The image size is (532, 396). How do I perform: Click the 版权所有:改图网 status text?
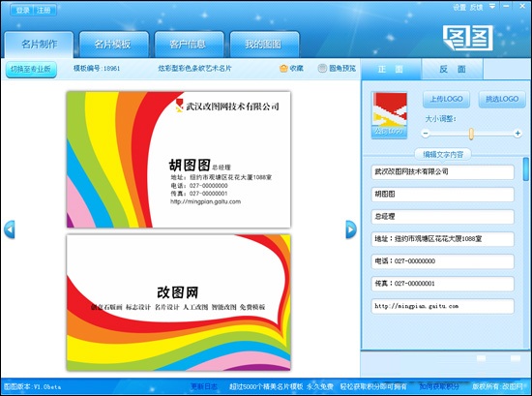(x=497, y=386)
